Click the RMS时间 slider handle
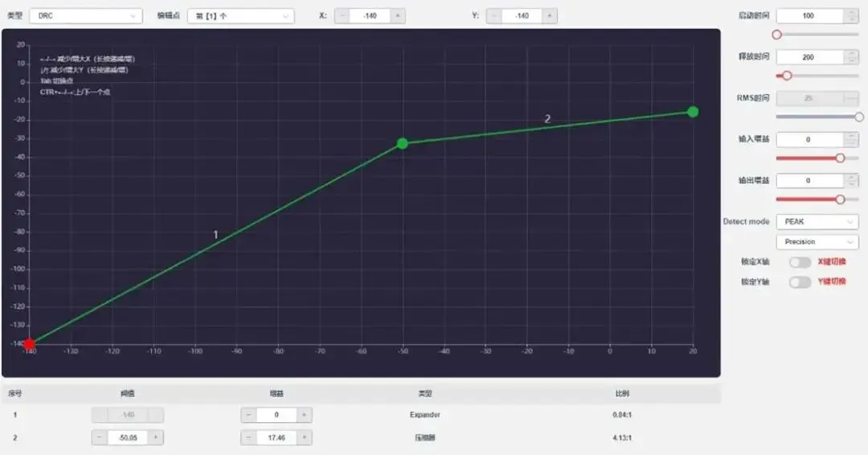Viewport: 868px width, 455px height. click(858, 117)
